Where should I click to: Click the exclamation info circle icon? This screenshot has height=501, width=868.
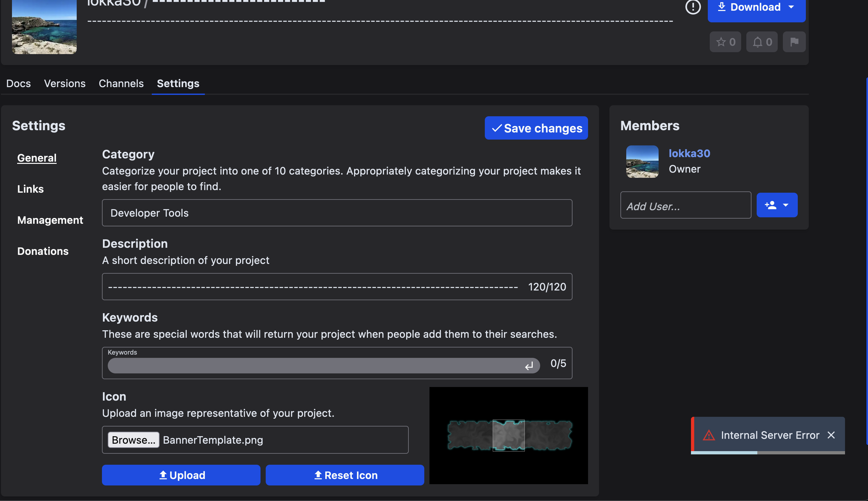693,7
